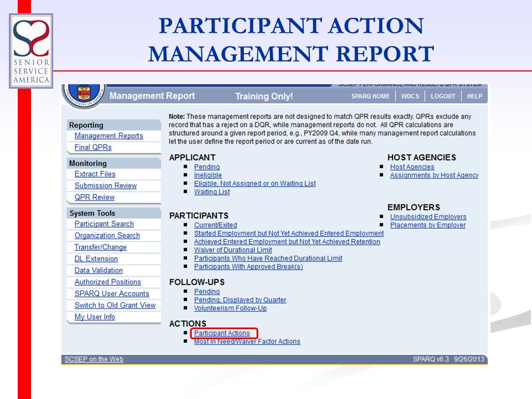Screen dimensions: 532x399
Task: Open Placements by Employer report
Action: click(x=427, y=225)
